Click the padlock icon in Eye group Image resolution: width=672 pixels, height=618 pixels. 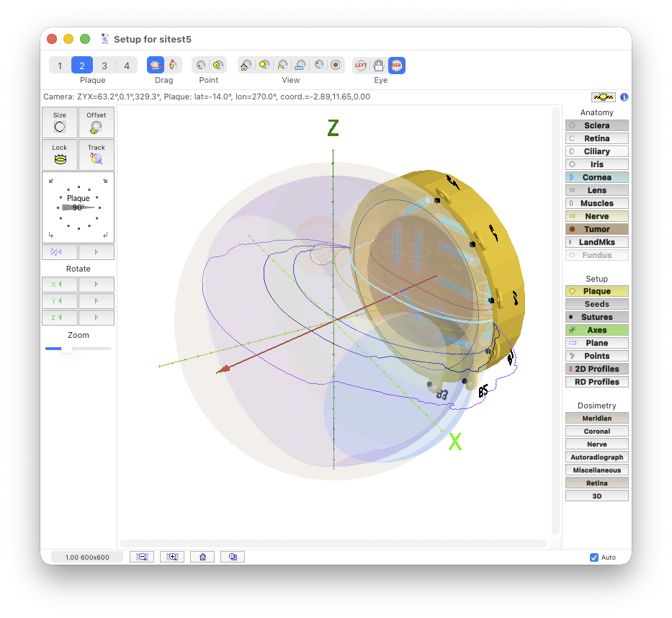379,66
